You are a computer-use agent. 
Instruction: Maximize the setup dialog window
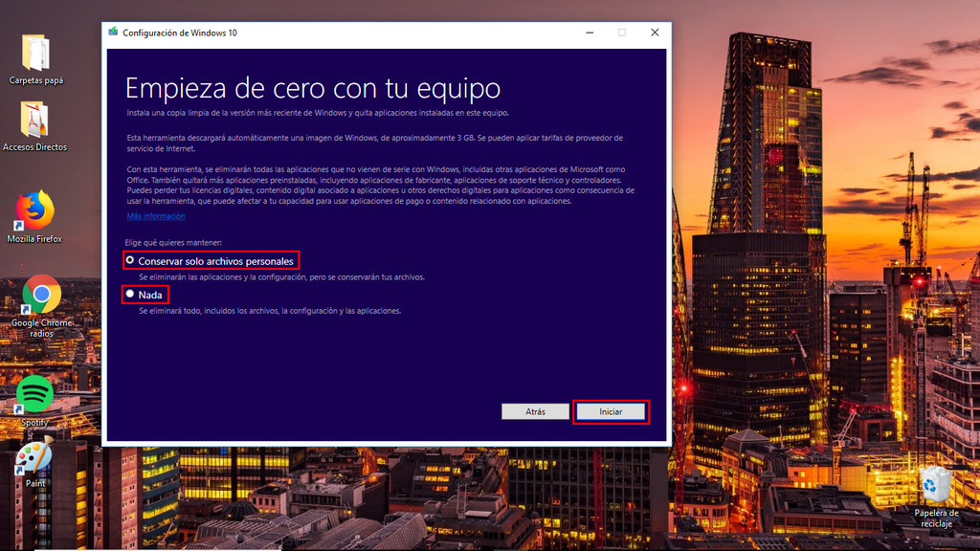click(622, 32)
